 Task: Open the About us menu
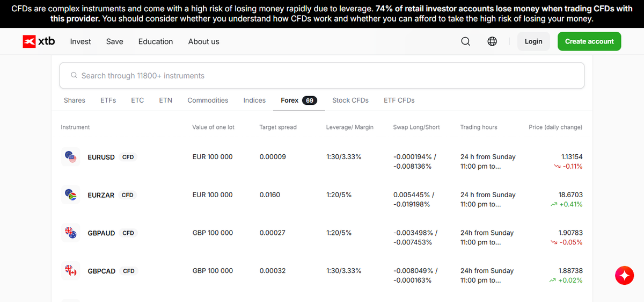[203, 41]
